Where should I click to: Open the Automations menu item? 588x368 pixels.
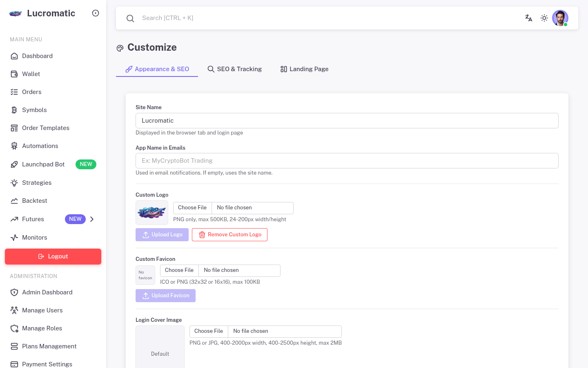[x=40, y=146]
